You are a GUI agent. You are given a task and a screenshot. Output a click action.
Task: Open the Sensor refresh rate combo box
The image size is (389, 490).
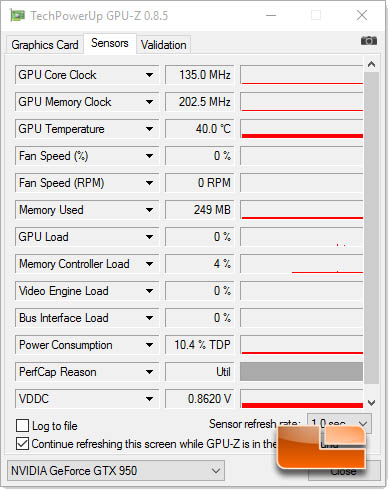tap(339, 424)
